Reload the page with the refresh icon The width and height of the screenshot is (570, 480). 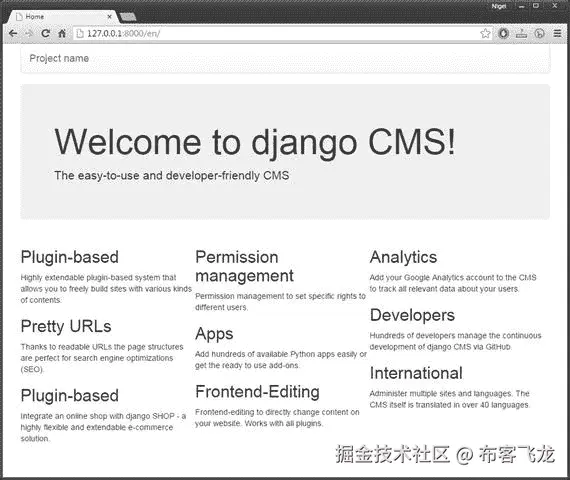pyautogui.click(x=45, y=33)
